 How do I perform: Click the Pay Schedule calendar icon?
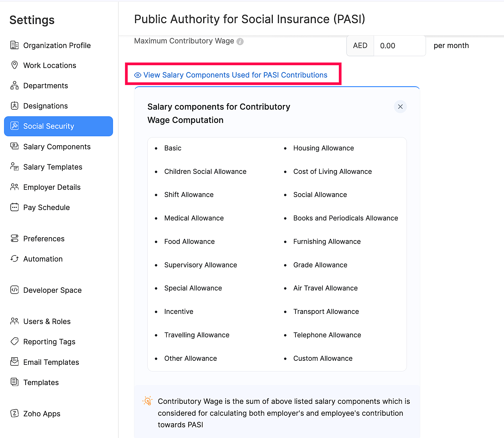pos(14,207)
